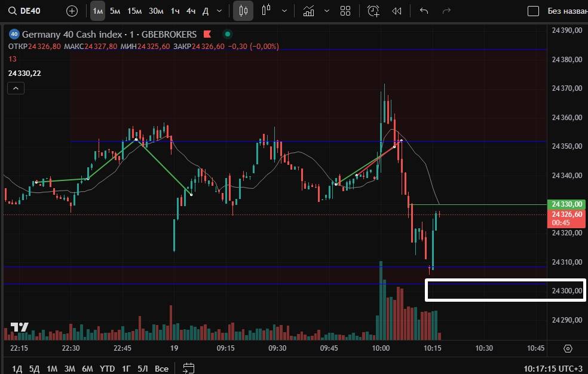Toggle the layout checkbox near 'Без назван'

533,11
